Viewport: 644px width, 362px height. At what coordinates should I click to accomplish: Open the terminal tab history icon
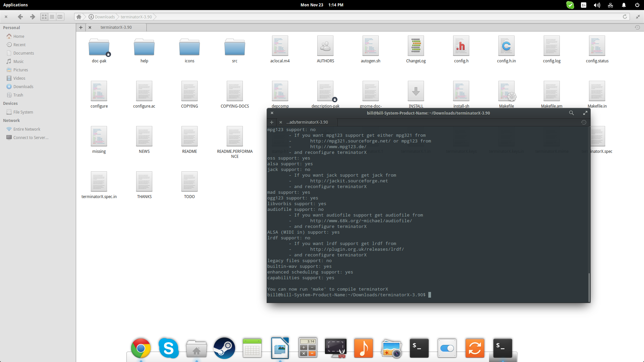[584, 122]
